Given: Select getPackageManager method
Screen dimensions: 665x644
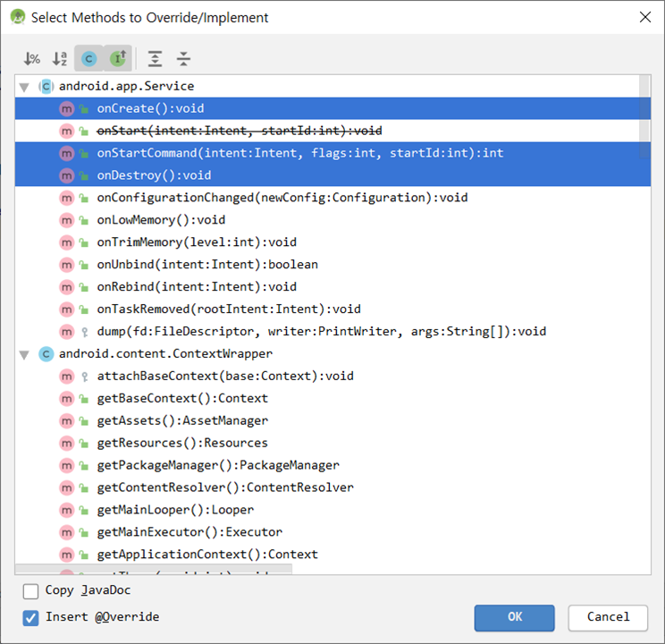Looking at the screenshot, I should point(332,465).
